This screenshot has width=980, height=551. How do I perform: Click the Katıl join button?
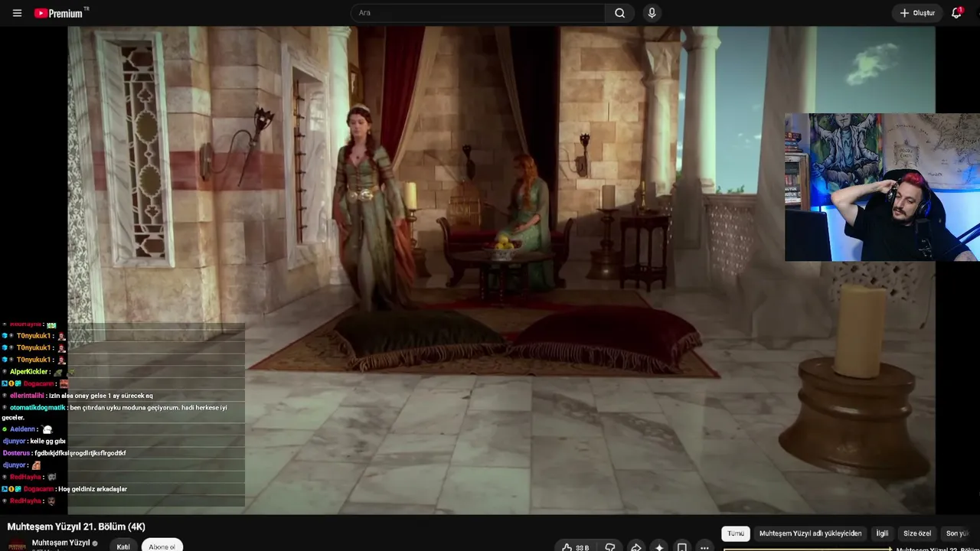(x=123, y=546)
